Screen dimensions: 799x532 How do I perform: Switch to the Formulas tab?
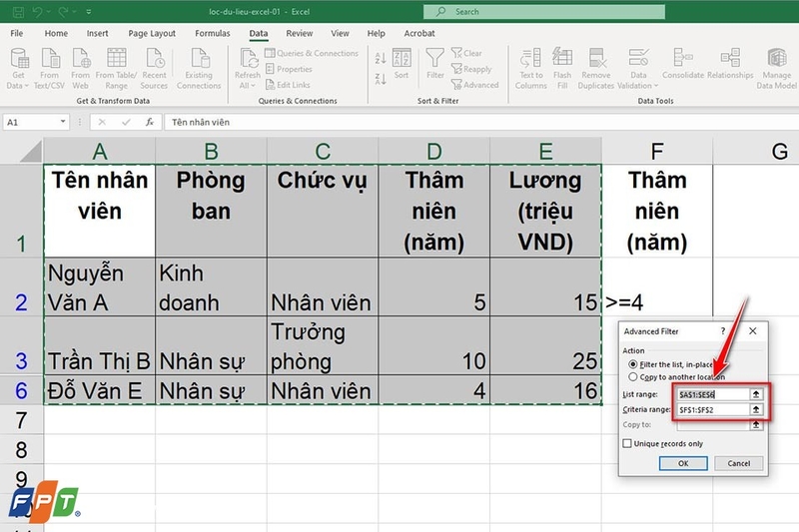click(213, 33)
